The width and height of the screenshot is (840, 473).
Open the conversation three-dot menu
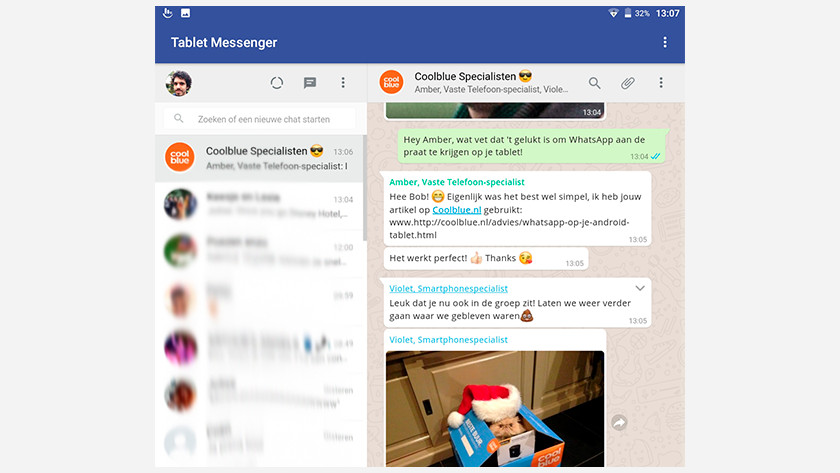click(x=661, y=83)
